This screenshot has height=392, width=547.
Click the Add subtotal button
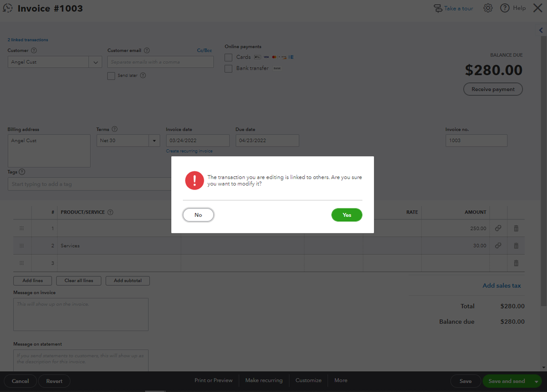(128, 281)
